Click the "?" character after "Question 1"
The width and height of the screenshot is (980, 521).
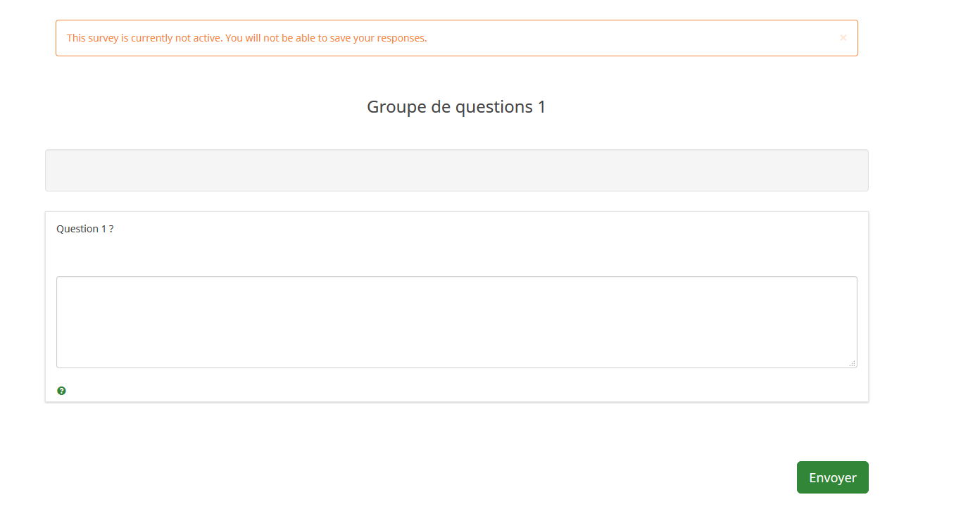pos(111,229)
